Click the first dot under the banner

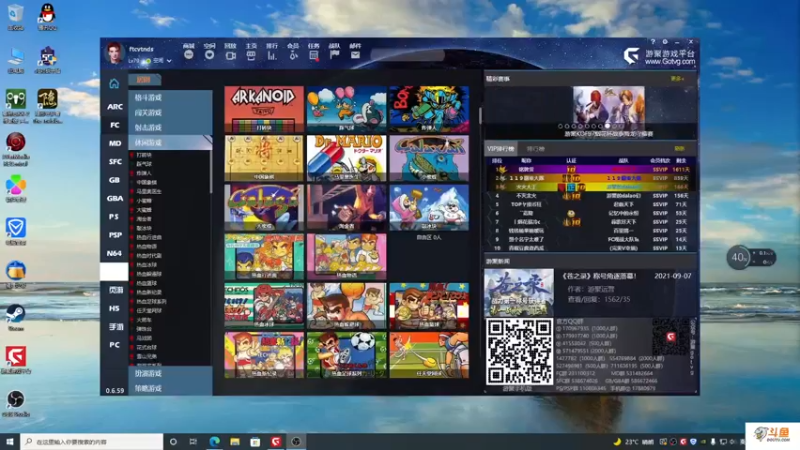560,126
